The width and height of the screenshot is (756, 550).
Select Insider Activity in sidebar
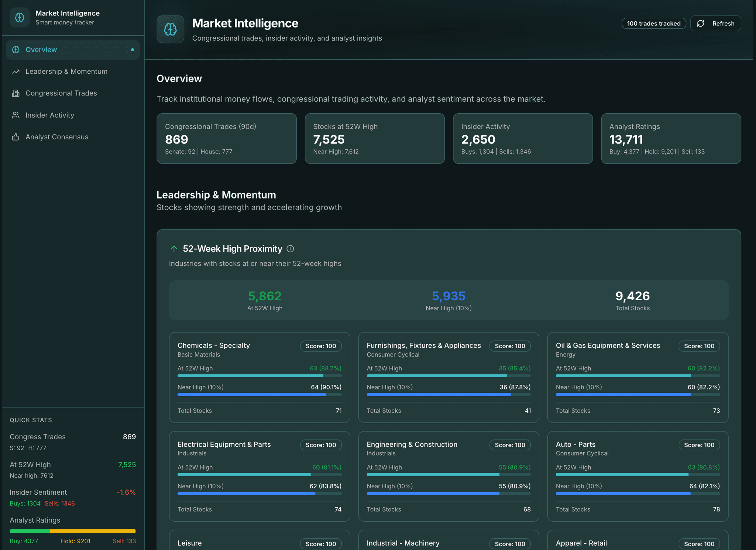(x=73, y=115)
